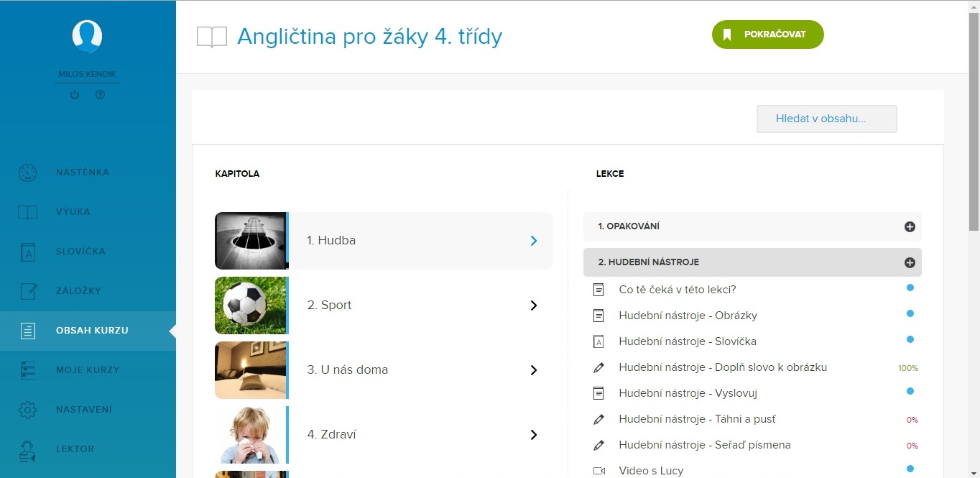Click the Slovíčka vocabulary icon in sidebar
The height and width of the screenshot is (478, 980).
tap(27, 252)
